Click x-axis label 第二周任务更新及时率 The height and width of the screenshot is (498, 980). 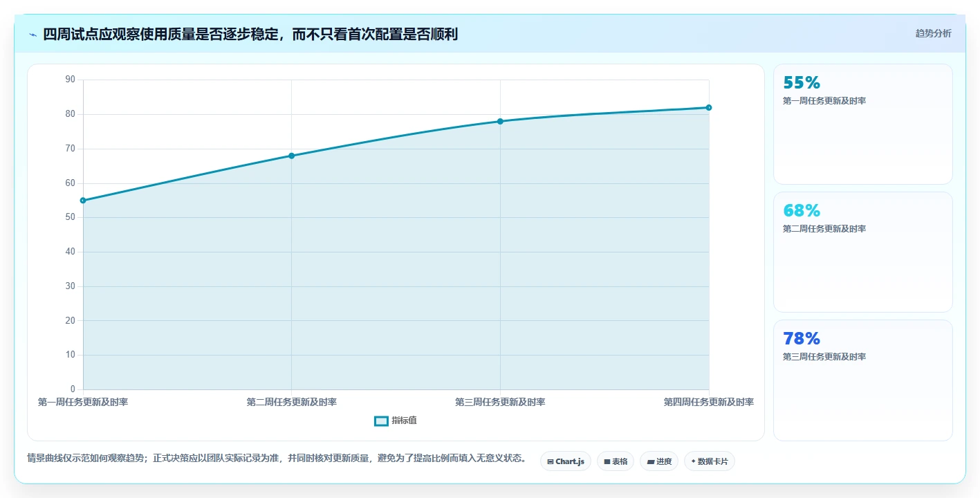point(292,402)
